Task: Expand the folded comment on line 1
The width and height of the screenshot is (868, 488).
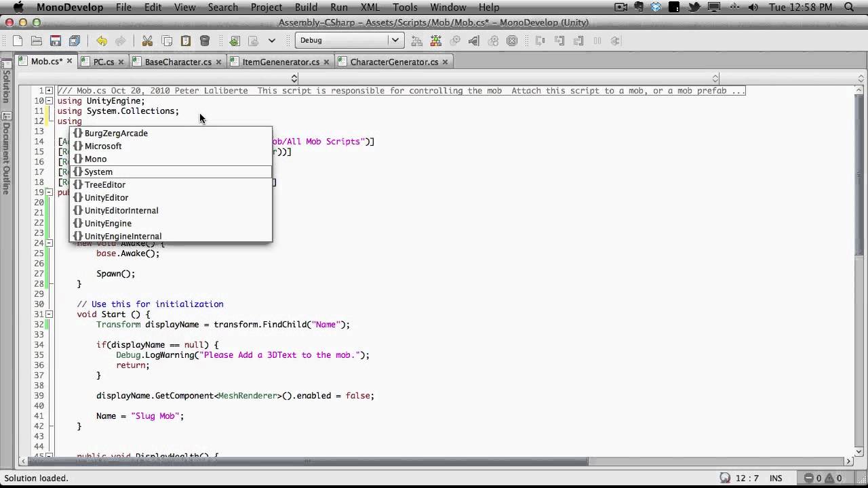Action: point(50,91)
